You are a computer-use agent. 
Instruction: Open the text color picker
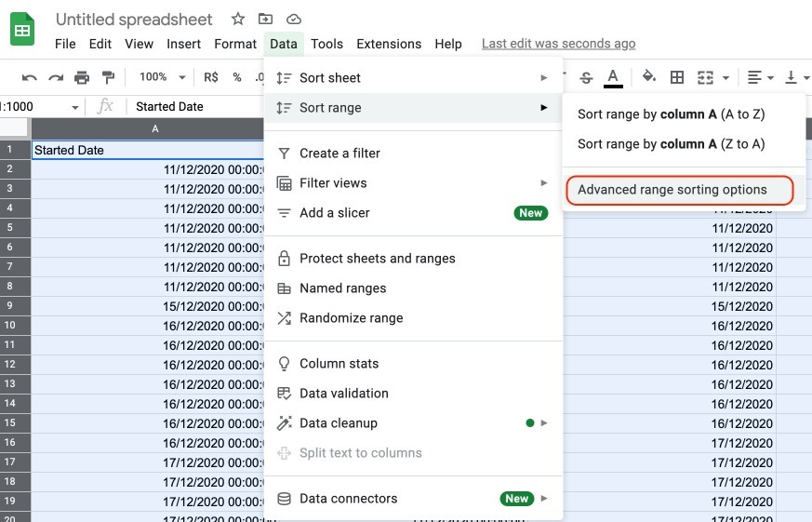pos(613,77)
